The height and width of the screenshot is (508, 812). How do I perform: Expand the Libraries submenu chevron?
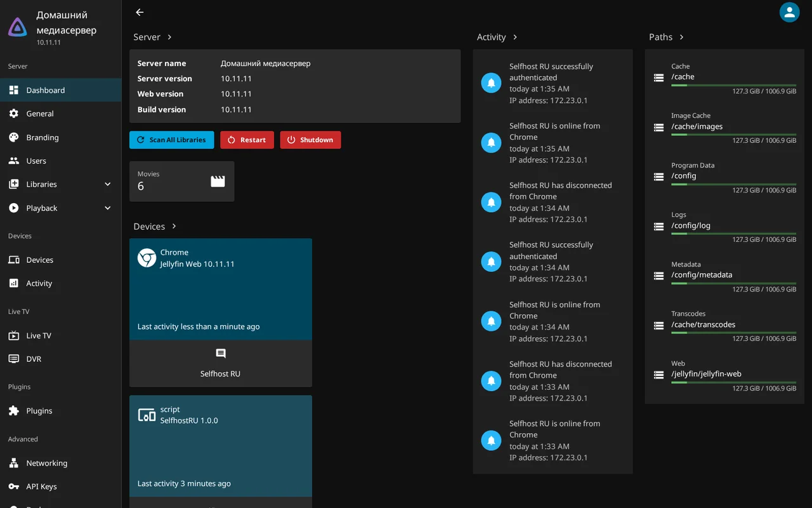[x=107, y=184]
